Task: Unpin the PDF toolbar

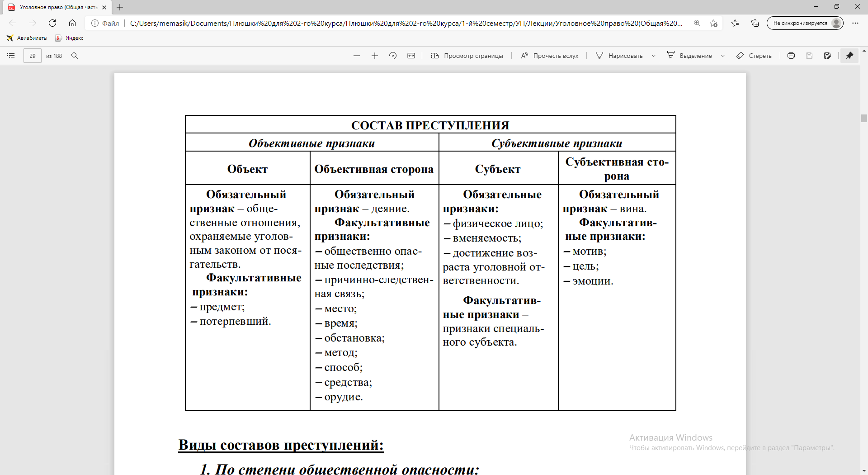Action: point(849,56)
